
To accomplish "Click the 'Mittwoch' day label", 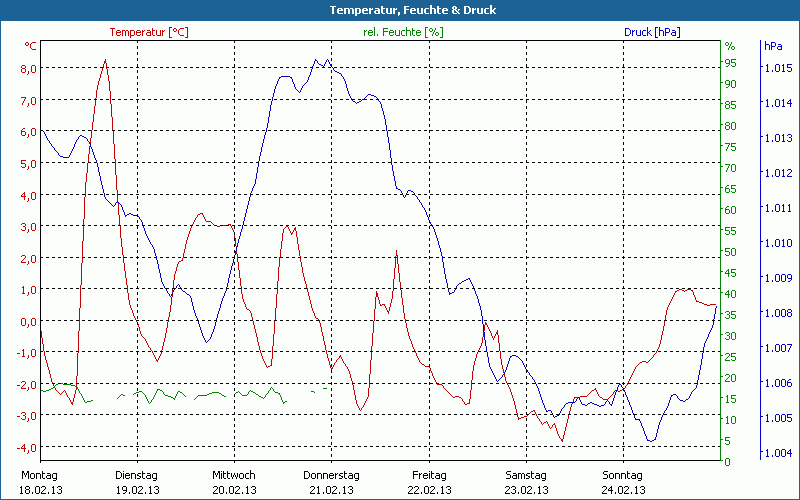I will click(234, 475).
